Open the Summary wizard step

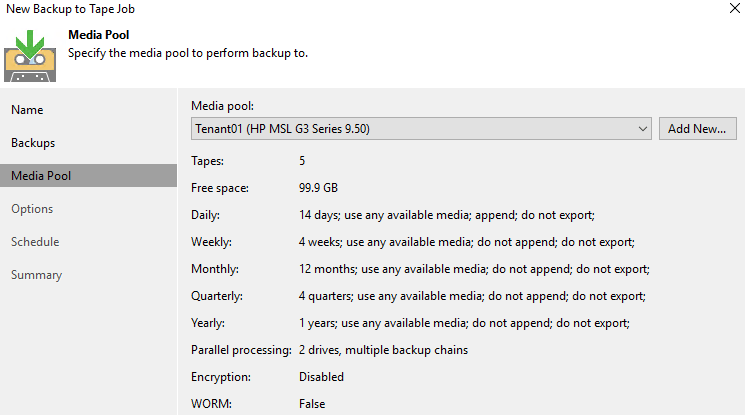[x=37, y=275]
